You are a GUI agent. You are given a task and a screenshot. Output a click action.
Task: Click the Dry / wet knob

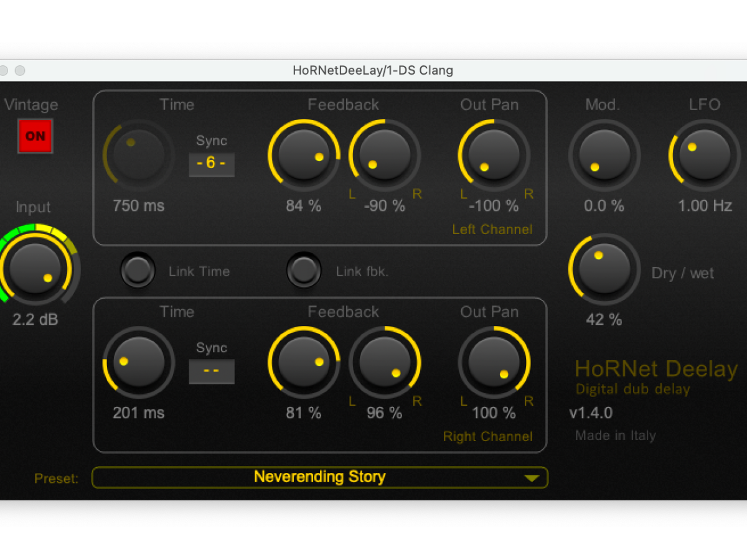coord(604,269)
